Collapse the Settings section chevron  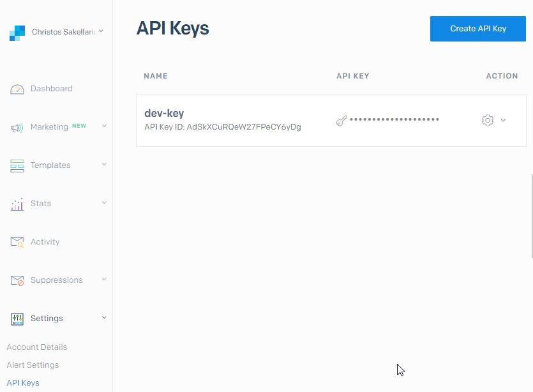point(104,318)
